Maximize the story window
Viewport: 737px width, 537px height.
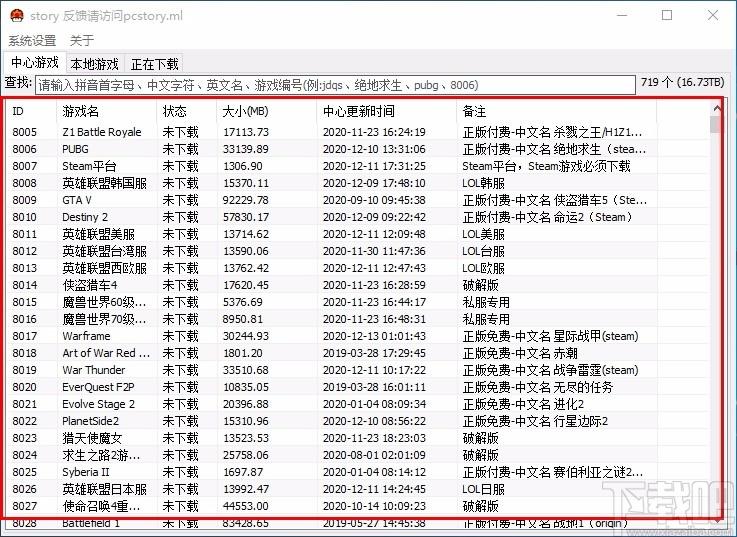tap(666, 15)
